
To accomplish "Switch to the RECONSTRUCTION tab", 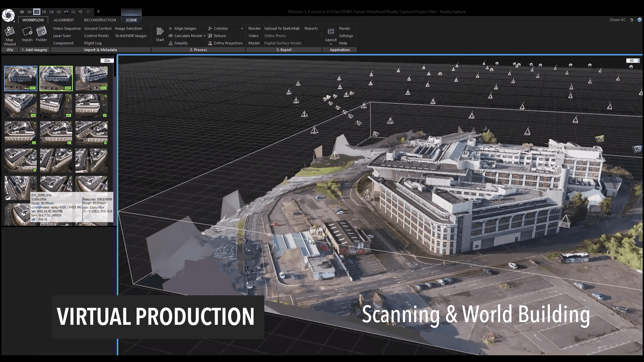I will pos(100,20).
